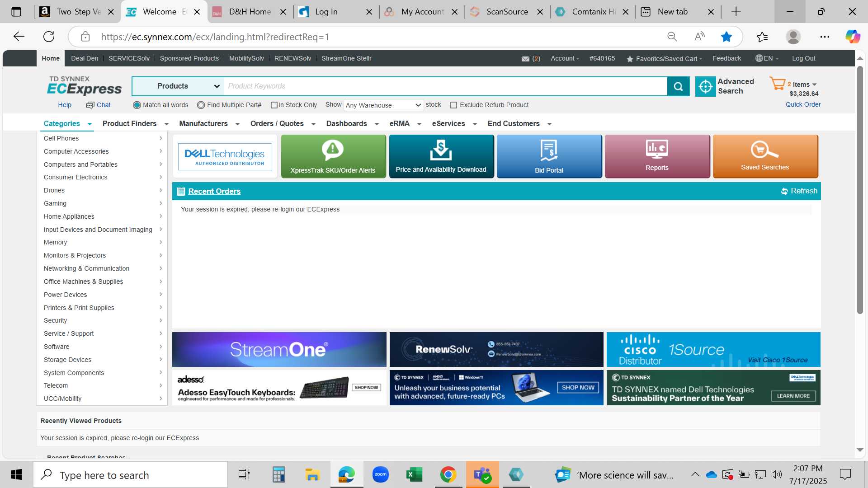Open the Saved Searches tile
The width and height of the screenshot is (868, 488).
[x=765, y=156]
